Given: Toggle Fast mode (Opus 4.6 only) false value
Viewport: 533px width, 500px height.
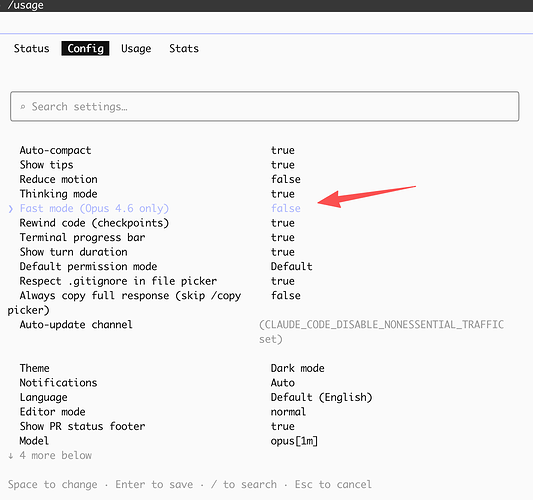Looking at the screenshot, I should point(286,208).
